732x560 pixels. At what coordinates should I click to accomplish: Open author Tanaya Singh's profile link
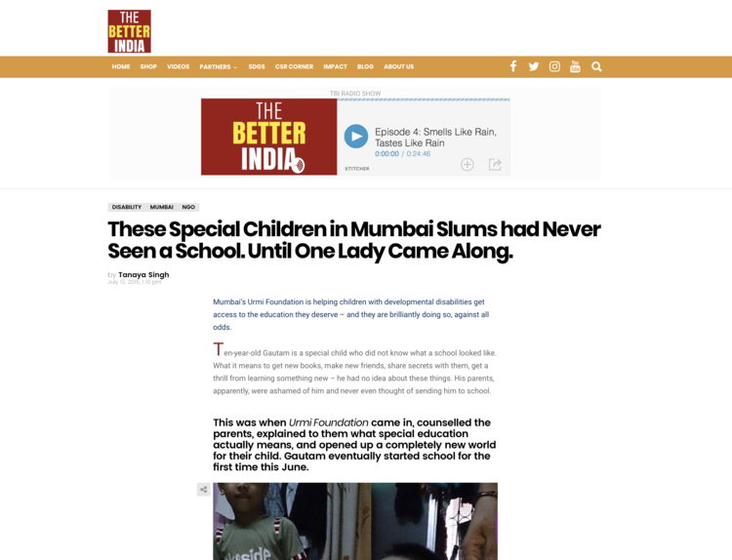pyautogui.click(x=143, y=274)
